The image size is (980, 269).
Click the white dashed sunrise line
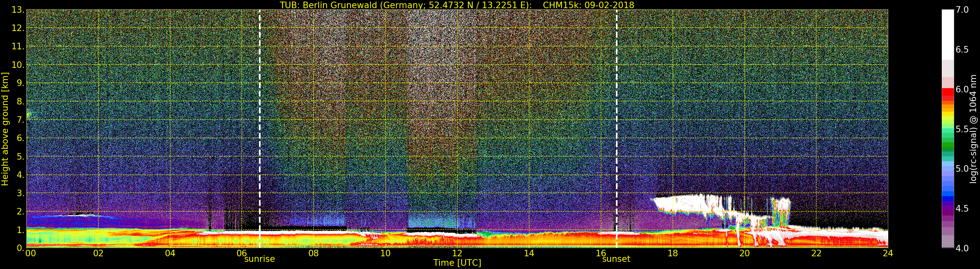(x=260, y=114)
